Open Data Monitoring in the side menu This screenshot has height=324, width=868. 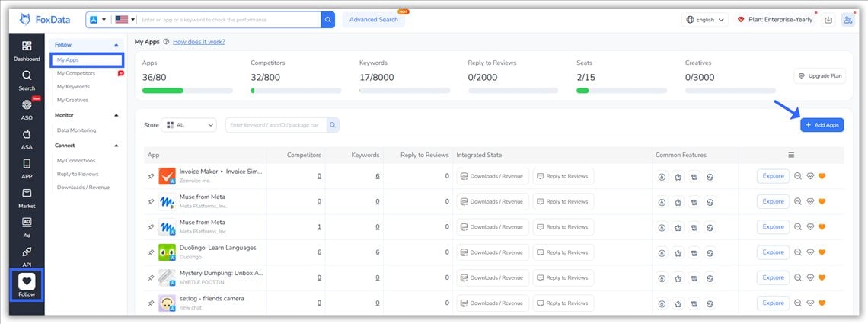click(x=76, y=130)
